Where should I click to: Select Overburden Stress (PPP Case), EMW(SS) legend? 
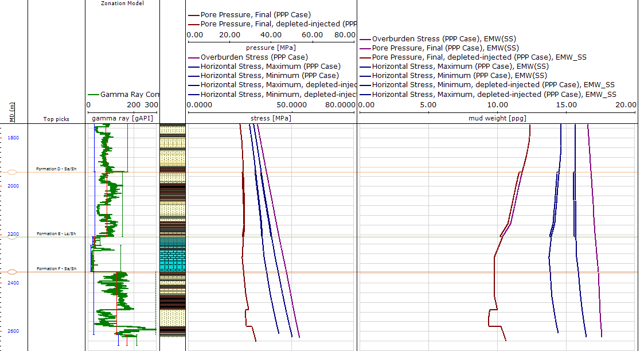pos(445,39)
